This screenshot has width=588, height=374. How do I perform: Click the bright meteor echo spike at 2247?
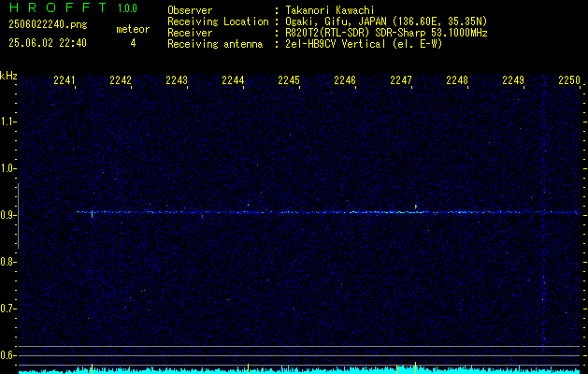[415, 208]
